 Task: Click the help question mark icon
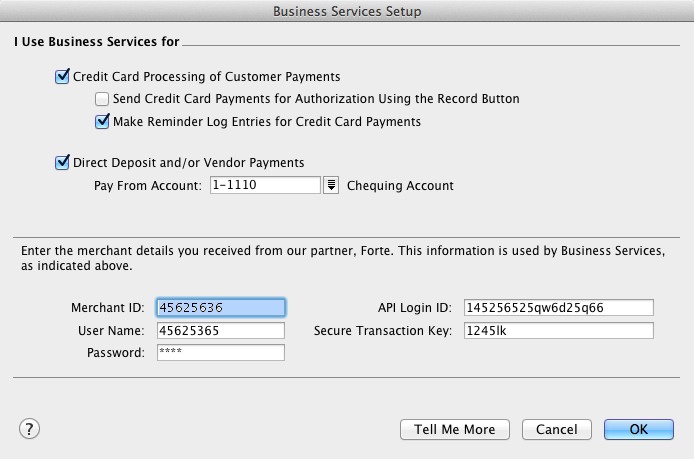29,429
